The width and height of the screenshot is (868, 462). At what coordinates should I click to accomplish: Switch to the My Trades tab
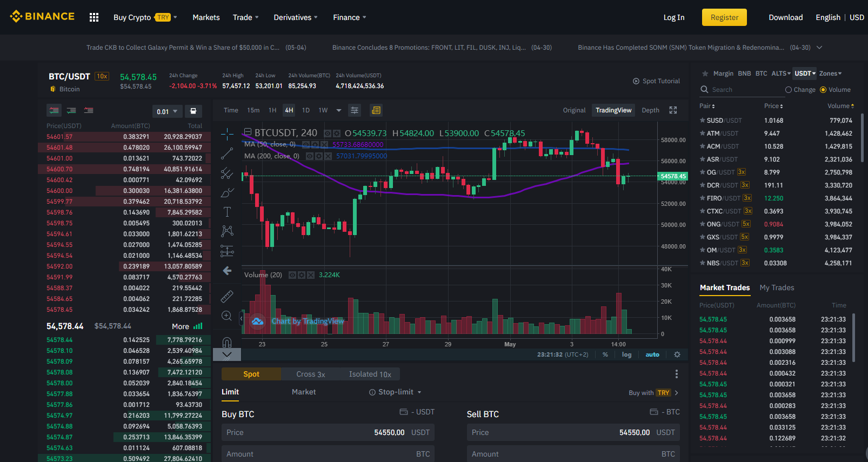[x=777, y=287]
